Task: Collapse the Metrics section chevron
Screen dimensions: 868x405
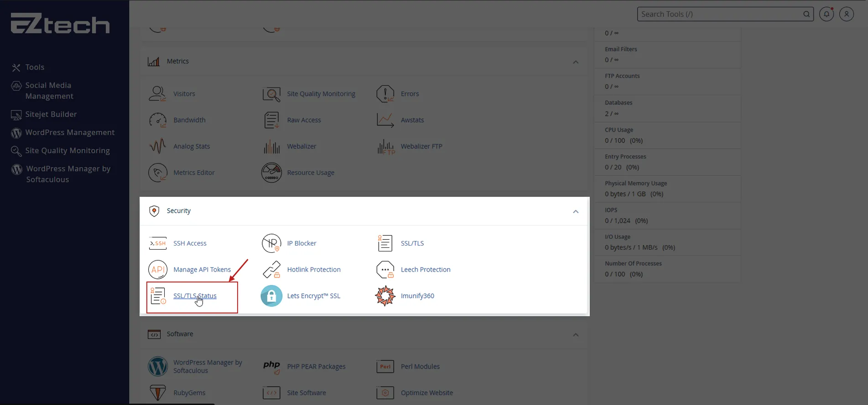Action: point(576,62)
